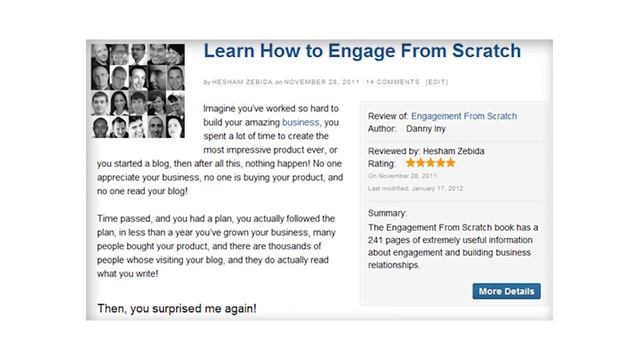Click the [EDIT] post link
Screen dimensions: 640x360
[x=437, y=82]
